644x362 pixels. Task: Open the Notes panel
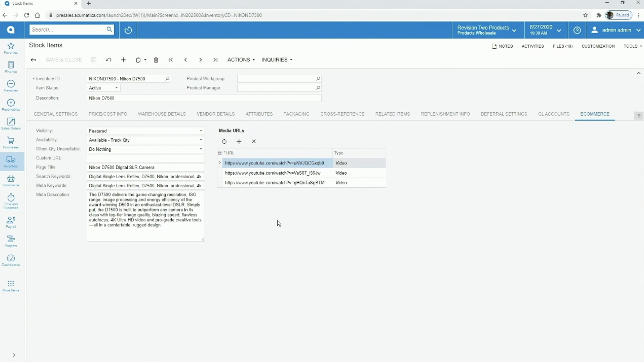(x=502, y=46)
